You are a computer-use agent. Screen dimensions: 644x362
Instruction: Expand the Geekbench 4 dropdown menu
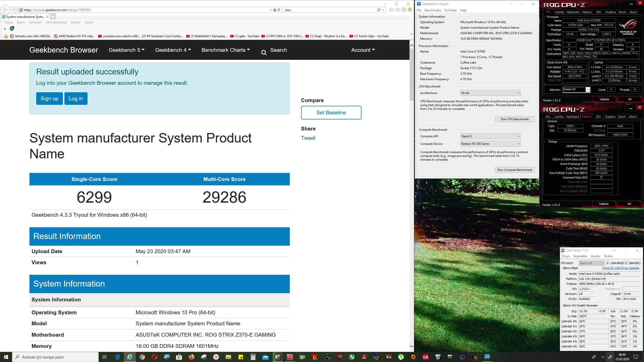[173, 50]
